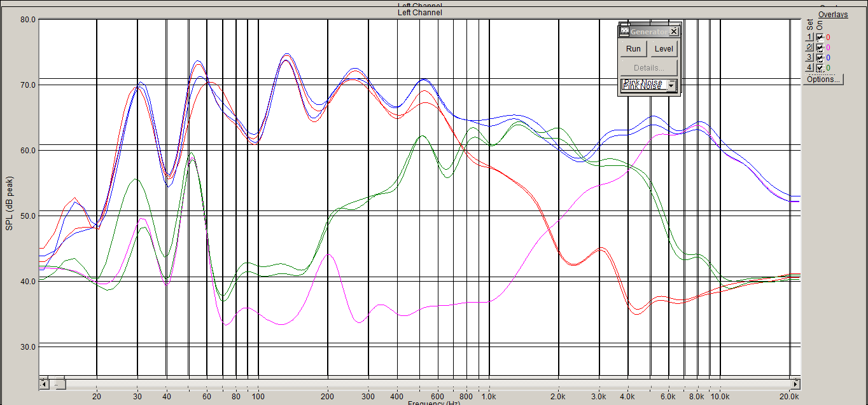Screen dimensions: 868x405
Task: Start the generator with Run
Action: (633, 49)
